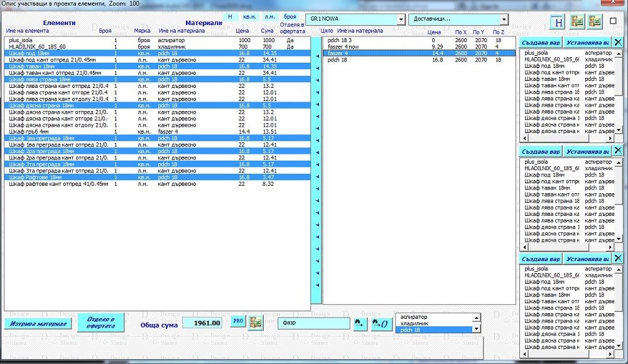
Task: Tick the empty checkbox in the top-right corner
Action: coord(613,21)
